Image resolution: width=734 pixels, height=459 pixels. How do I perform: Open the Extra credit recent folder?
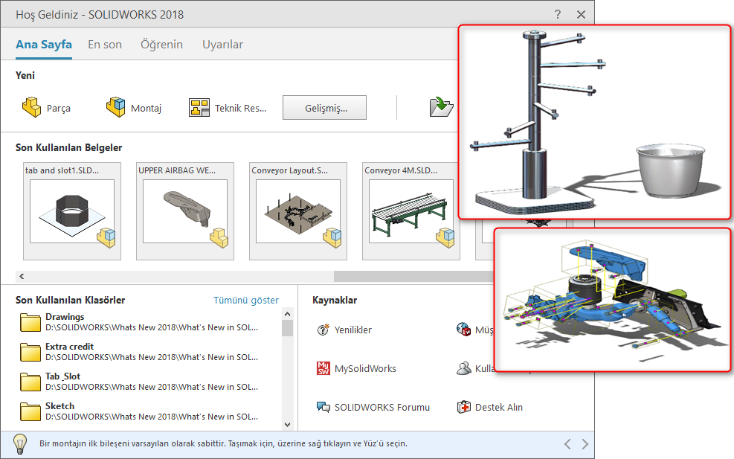[139, 352]
